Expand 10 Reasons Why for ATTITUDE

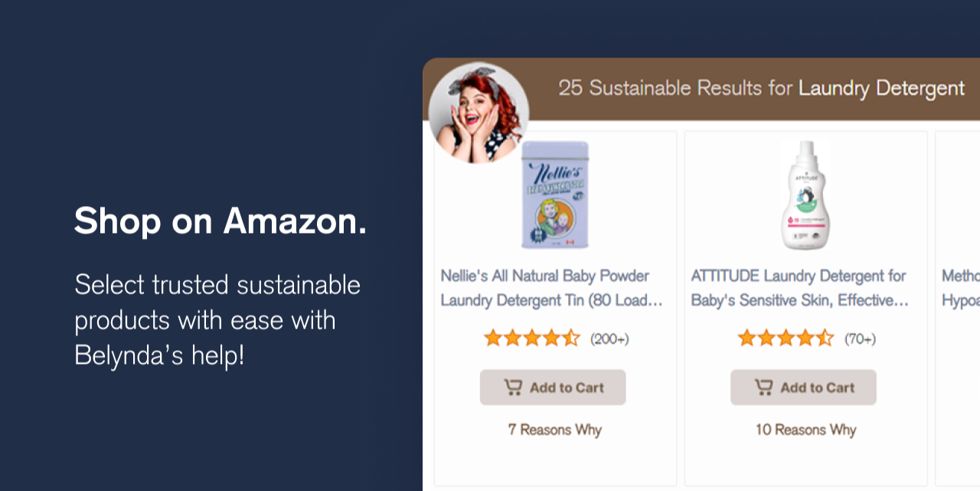[805, 430]
